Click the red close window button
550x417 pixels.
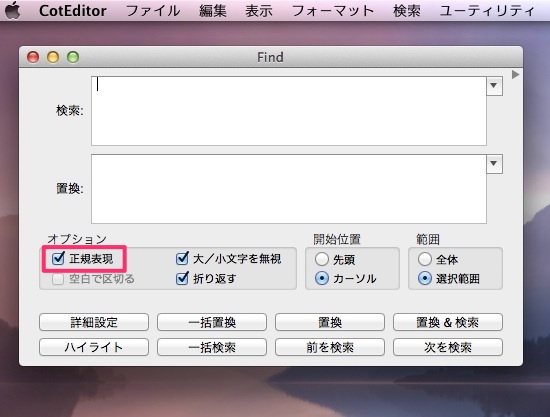pos(33,57)
